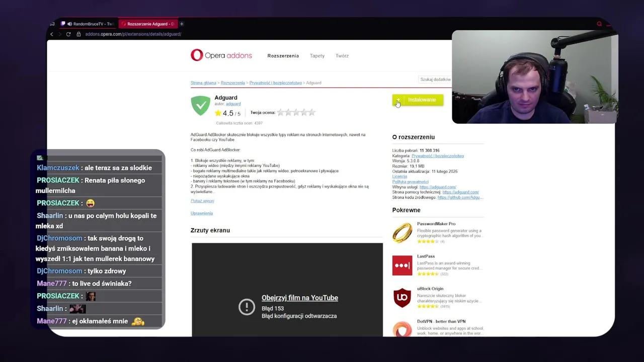Click Klamczuszek chat username
644x362 pixels.
pyautogui.click(x=58, y=168)
